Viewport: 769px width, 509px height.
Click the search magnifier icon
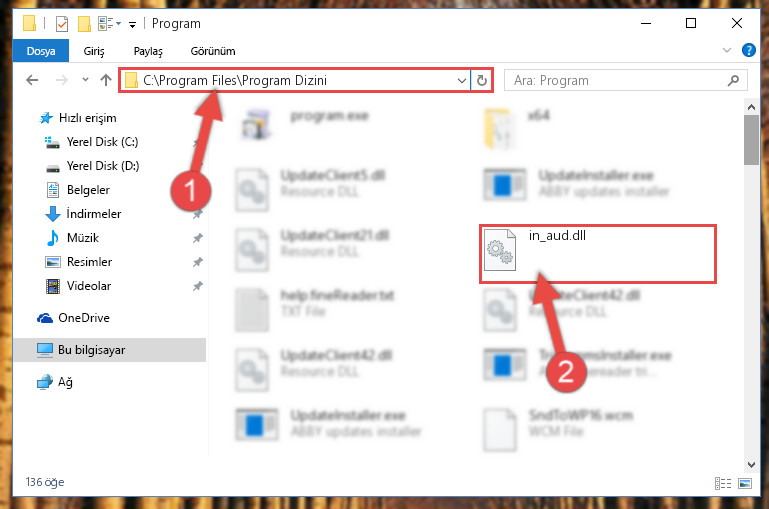tap(733, 80)
